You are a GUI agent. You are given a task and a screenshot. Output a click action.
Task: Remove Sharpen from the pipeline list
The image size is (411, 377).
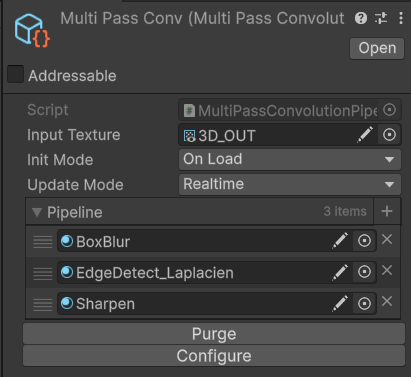(x=387, y=301)
